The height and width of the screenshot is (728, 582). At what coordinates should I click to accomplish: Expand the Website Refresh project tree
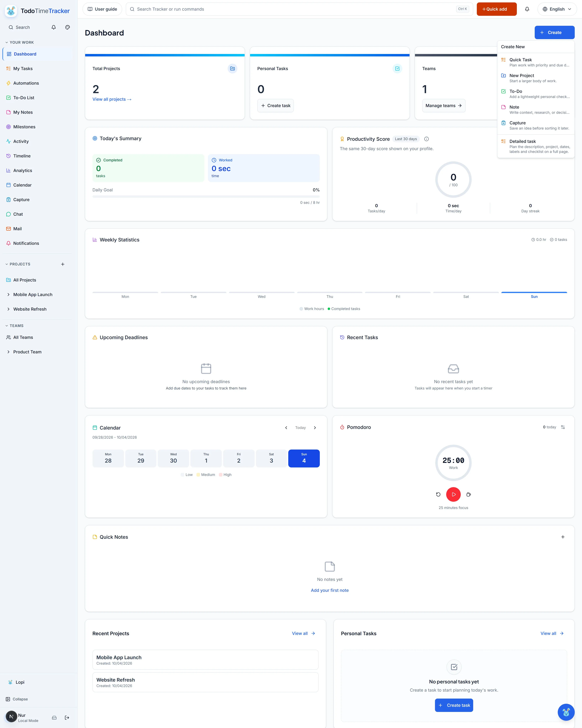pyautogui.click(x=8, y=309)
